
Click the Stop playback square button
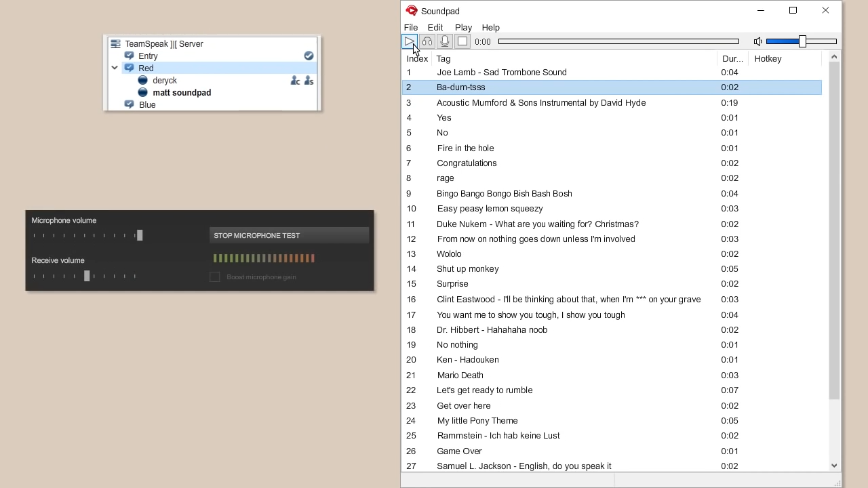pyautogui.click(x=462, y=41)
